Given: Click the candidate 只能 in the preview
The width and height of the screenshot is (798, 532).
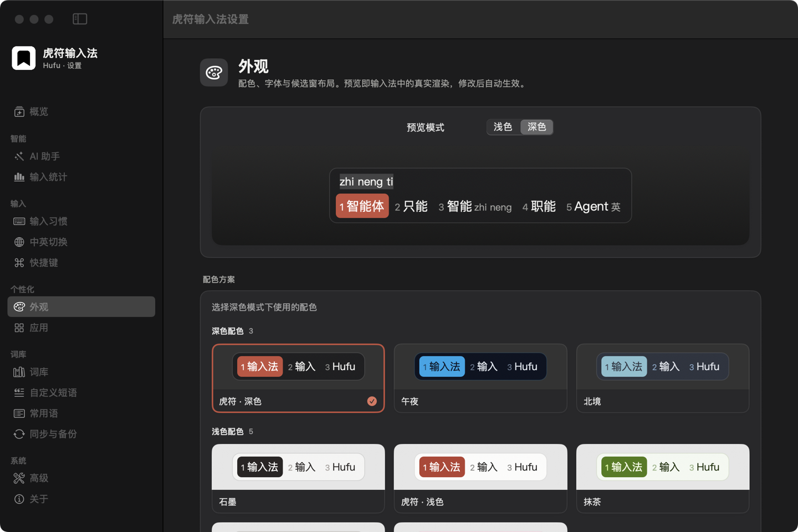Looking at the screenshot, I should 411,207.
